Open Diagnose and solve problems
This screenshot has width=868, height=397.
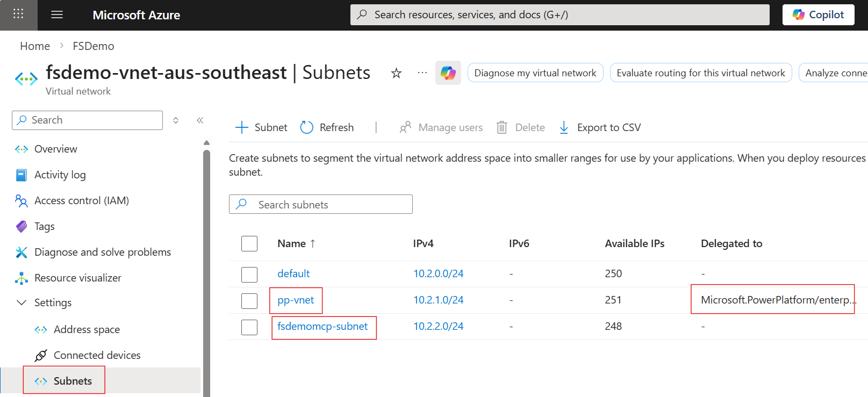(x=103, y=252)
